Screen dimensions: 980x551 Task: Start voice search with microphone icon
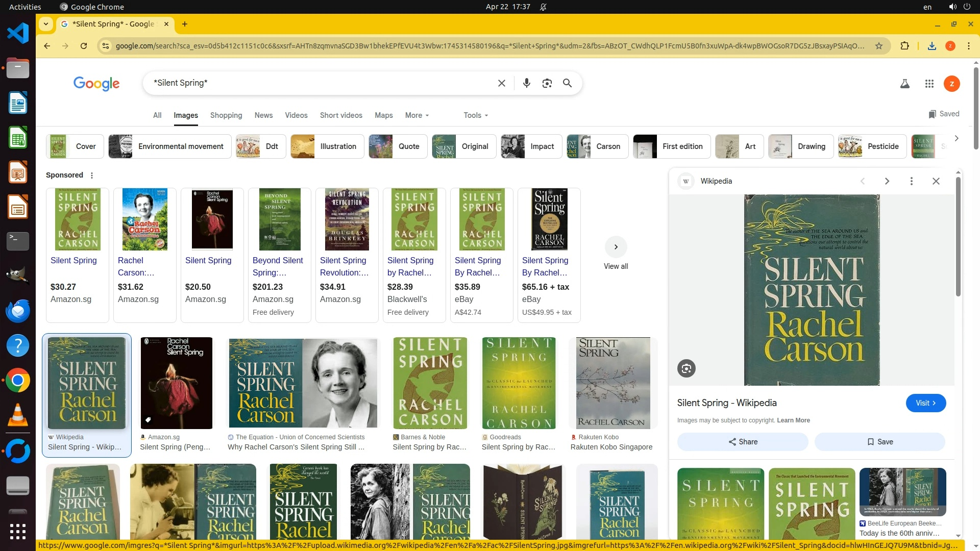pos(526,83)
